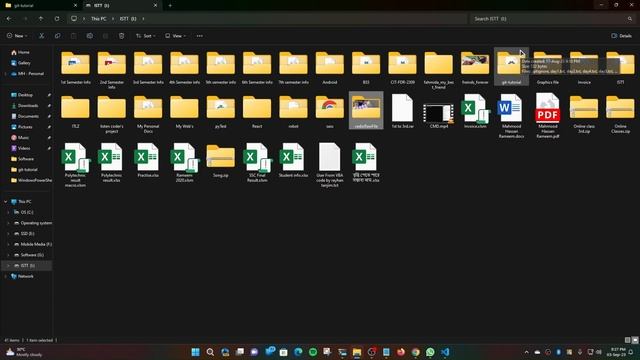Viewport: 640px width, 360px height.
Task: Select the Online class 3rd.zip archive
Action: click(x=584, y=114)
